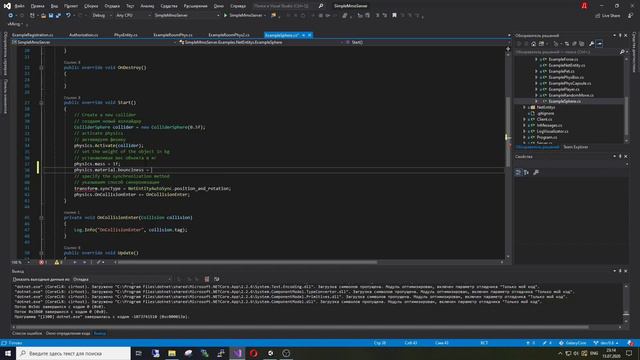This screenshot has height=360, width=640.
Task: Open the Список ошибок tab at bottom
Action: point(27,333)
